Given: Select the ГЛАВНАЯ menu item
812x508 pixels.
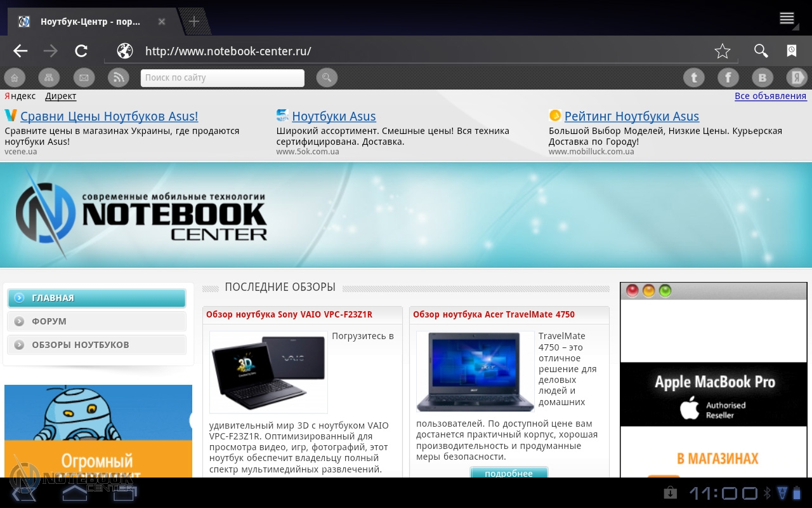Looking at the screenshot, I should pyautogui.click(x=97, y=298).
